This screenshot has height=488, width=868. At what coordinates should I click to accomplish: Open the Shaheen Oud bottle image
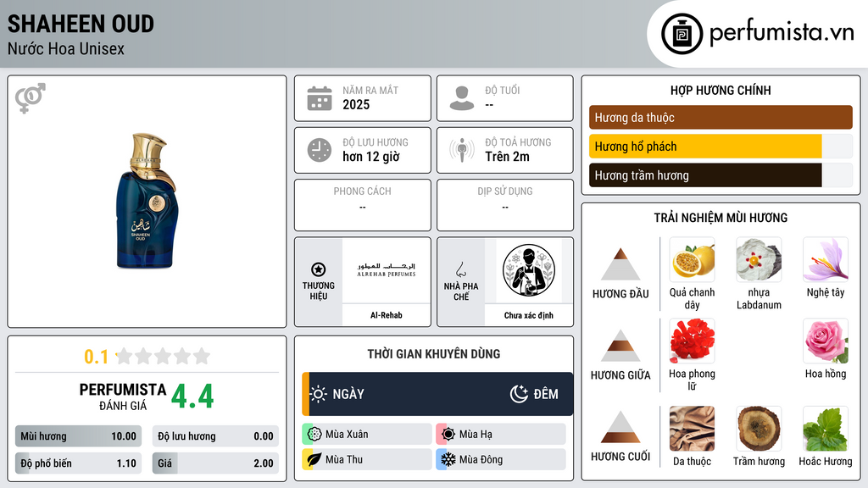click(x=147, y=200)
